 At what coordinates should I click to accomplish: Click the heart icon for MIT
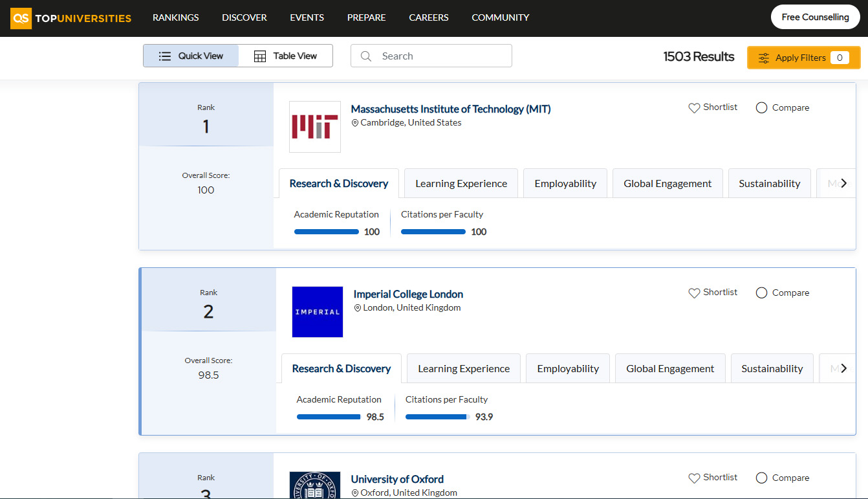coord(694,108)
